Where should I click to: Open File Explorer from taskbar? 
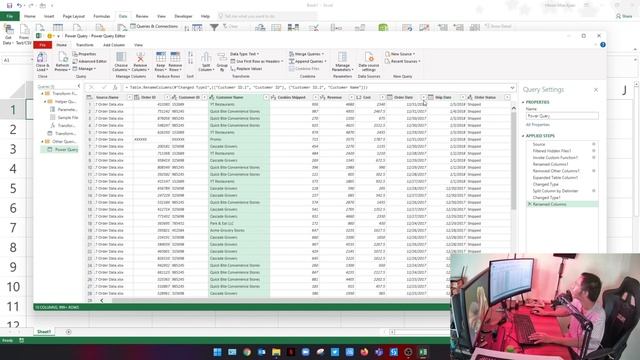point(276,352)
